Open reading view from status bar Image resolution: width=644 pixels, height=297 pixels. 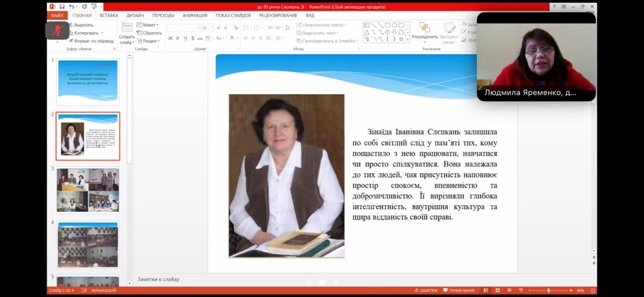[509, 290]
